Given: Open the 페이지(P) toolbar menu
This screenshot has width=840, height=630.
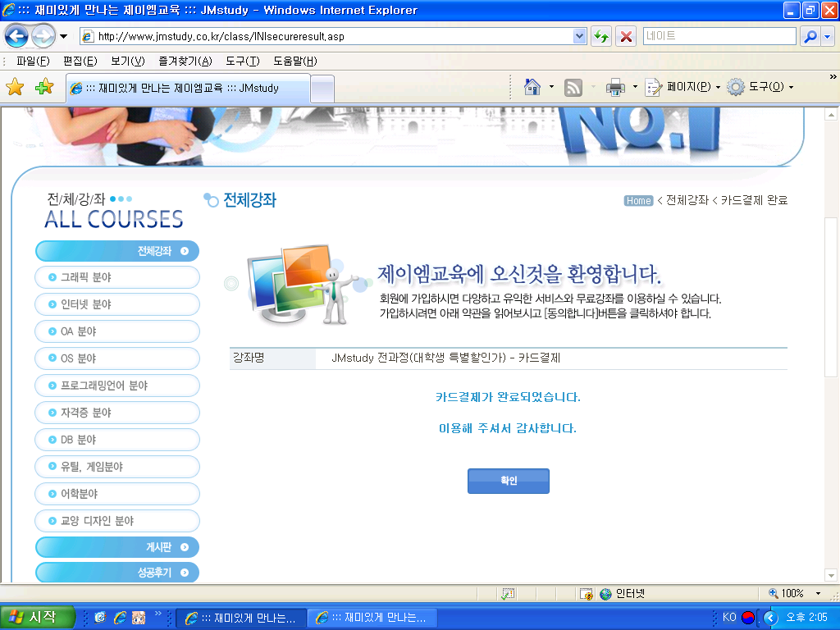Looking at the screenshot, I should coord(683,87).
